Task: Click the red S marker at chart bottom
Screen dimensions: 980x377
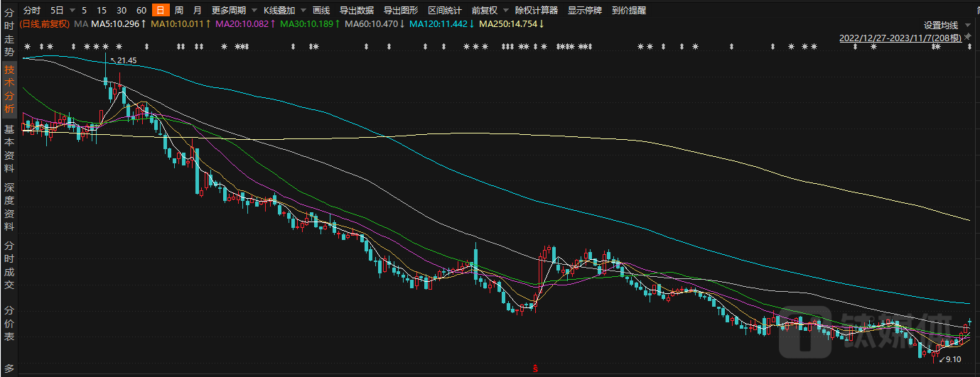Action: tap(535, 368)
